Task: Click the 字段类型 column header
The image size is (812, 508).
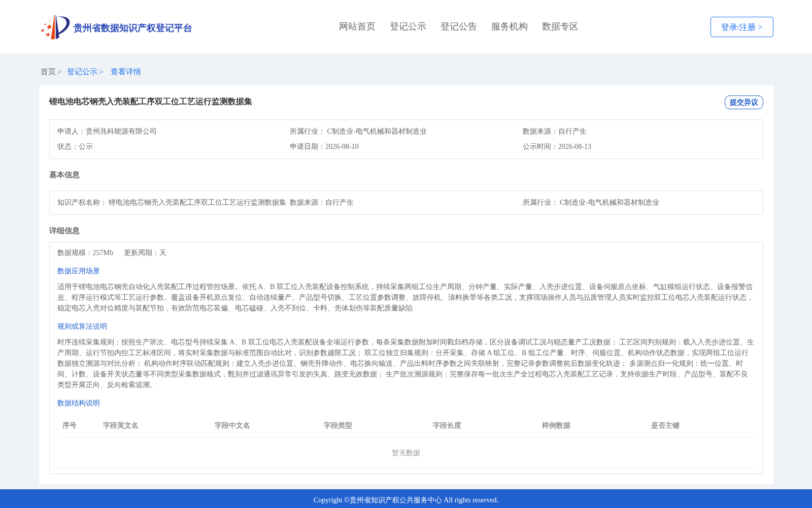Action: (x=338, y=425)
